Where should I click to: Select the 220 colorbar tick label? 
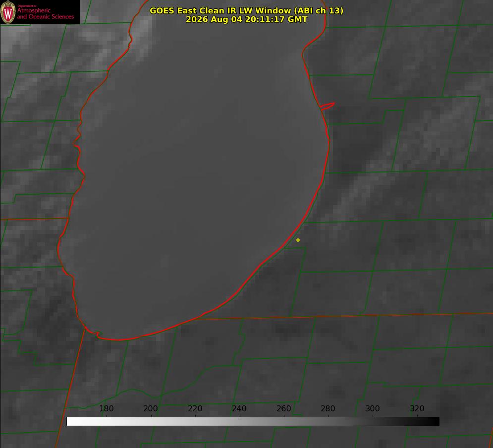coord(195,408)
